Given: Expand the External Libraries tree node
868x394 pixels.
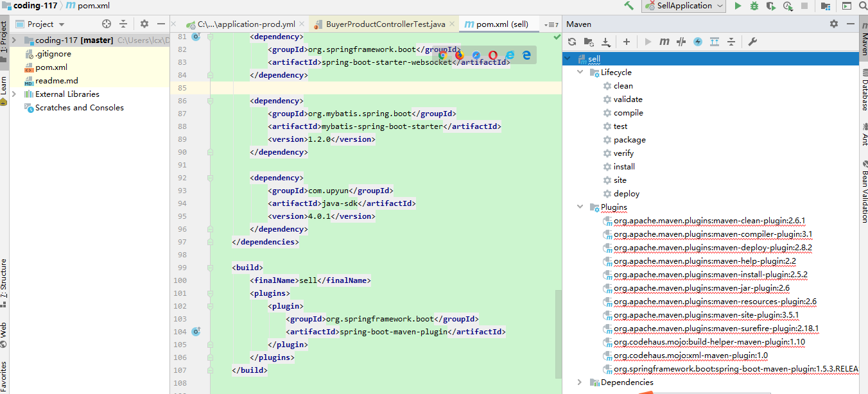Looking at the screenshot, I should pyautogui.click(x=14, y=94).
